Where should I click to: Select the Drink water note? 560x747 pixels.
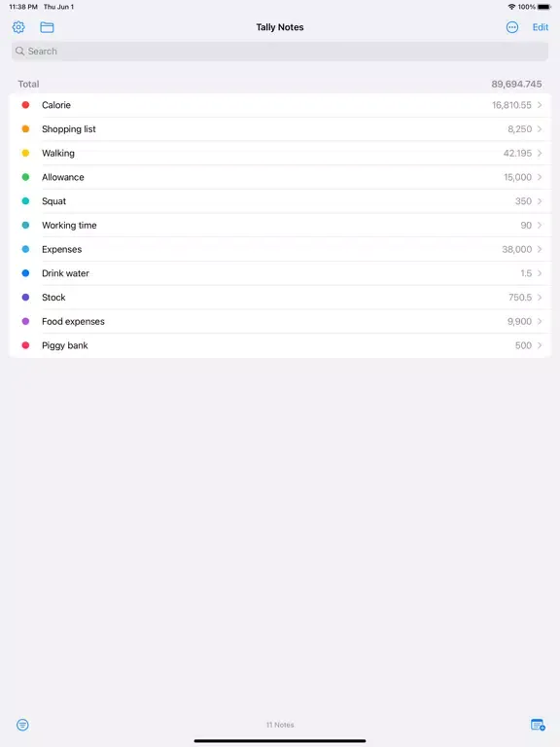280,273
